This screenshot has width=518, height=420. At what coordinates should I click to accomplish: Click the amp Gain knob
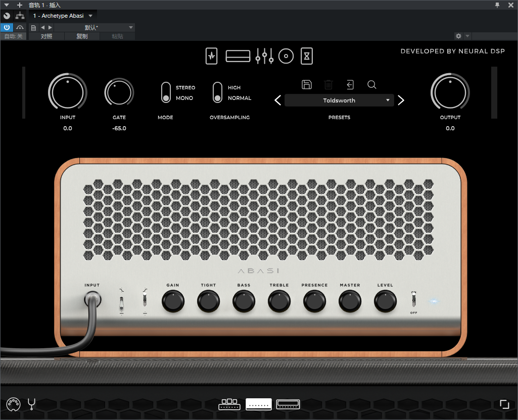coord(173,301)
